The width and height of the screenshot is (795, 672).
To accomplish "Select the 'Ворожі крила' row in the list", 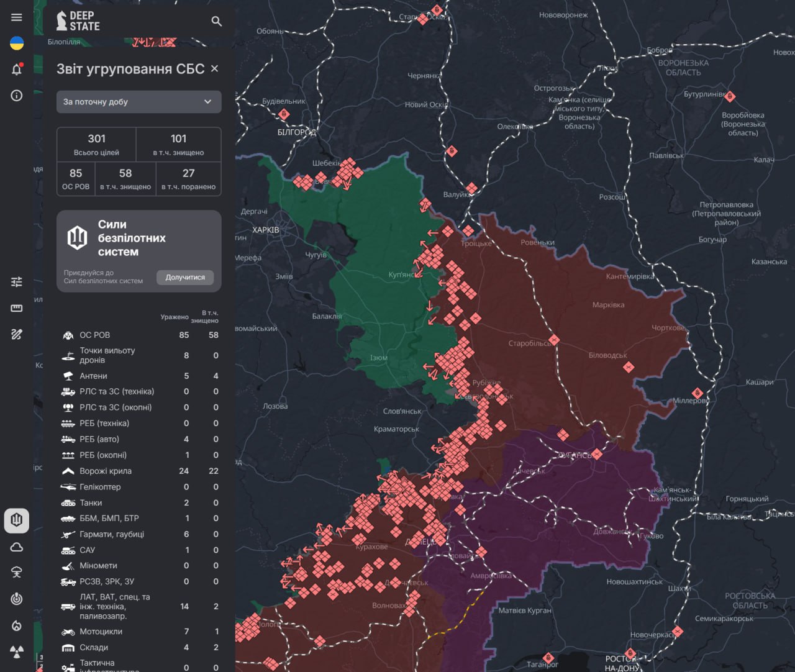I will pos(106,471).
